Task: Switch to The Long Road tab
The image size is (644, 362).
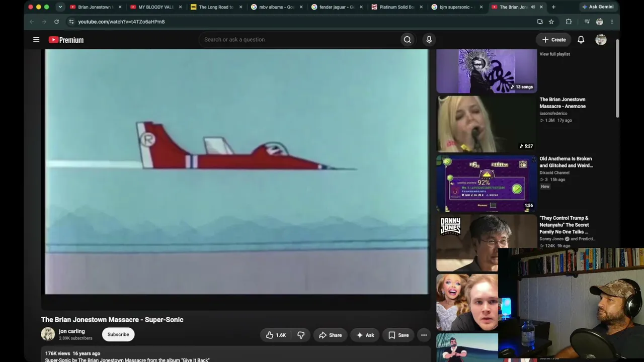Action: pyautogui.click(x=216, y=7)
